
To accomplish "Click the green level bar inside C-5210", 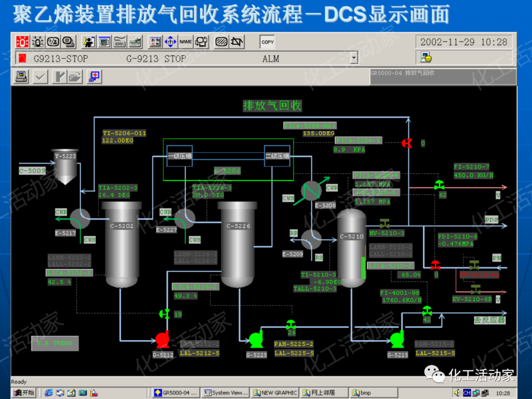I will [x=363, y=268].
